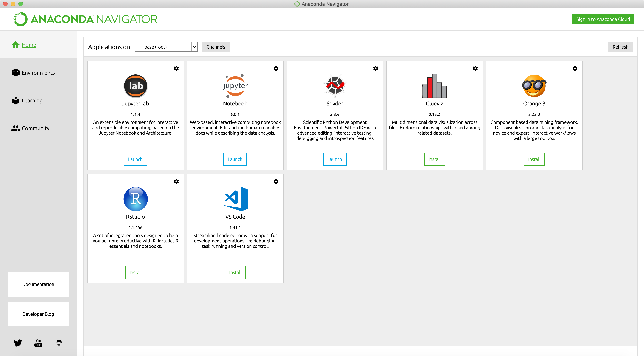Click the Glueviz version 0.15.2 text
The height and width of the screenshot is (356, 644).
(435, 114)
